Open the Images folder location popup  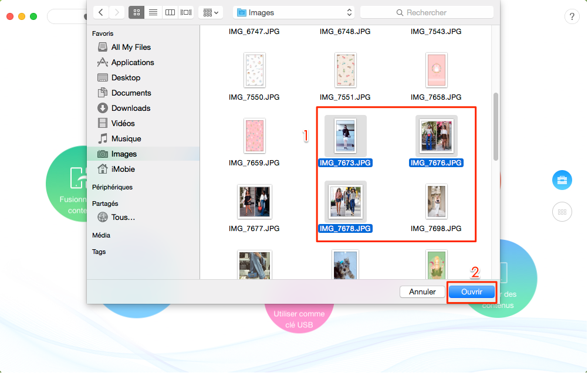pos(294,12)
